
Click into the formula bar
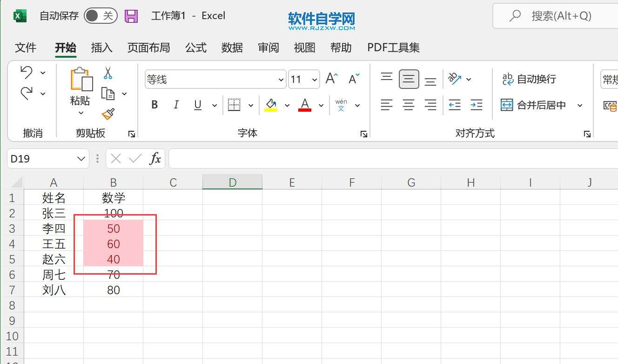click(x=393, y=159)
